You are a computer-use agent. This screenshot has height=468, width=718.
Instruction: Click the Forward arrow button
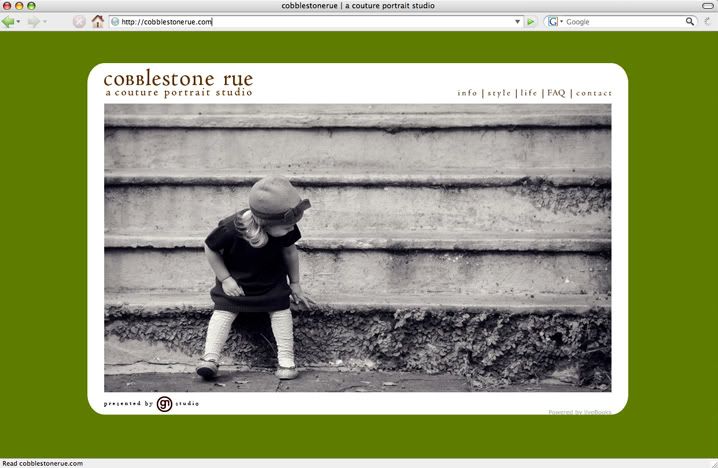tap(33, 21)
